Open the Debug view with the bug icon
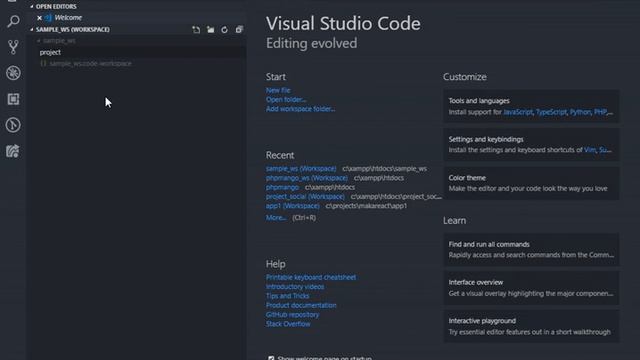Viewport: 640px width, 360px height. [13, 73]
